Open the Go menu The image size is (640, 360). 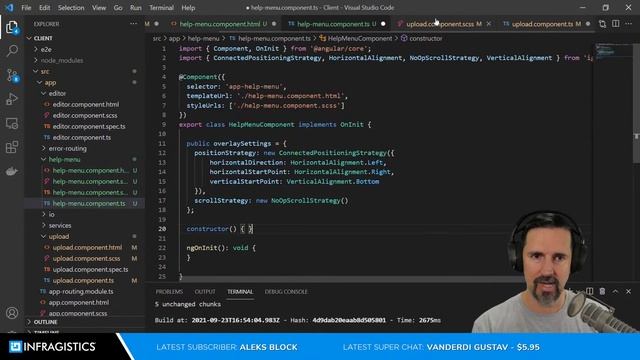(x=118, y=7)
